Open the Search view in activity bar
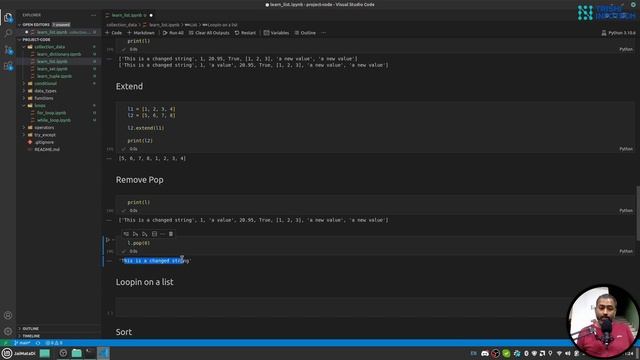The image size is (640, 360). click(x=8, y=33)
